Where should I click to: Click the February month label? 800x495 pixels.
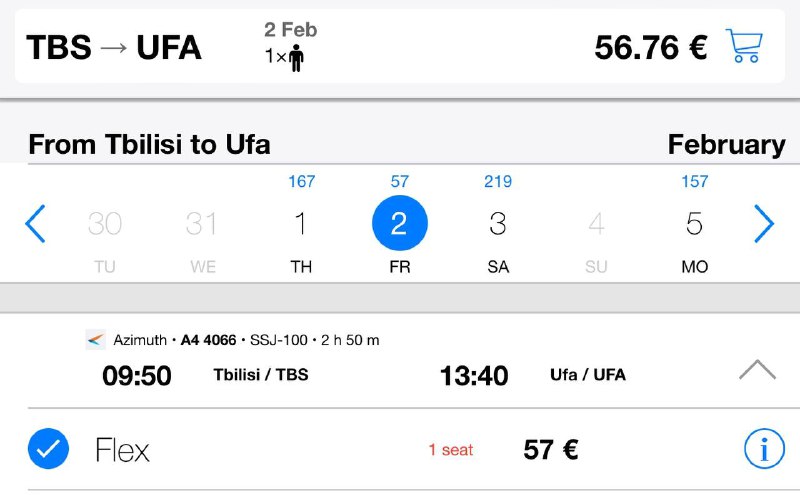pyautogui.click(x=726, y=144)
